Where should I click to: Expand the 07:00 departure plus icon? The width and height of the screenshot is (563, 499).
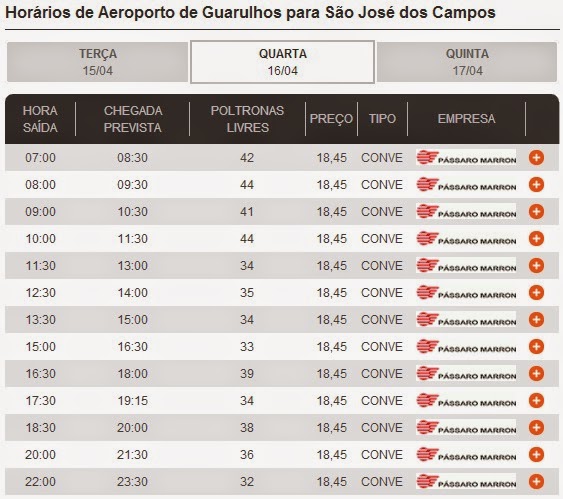(536, 158)
